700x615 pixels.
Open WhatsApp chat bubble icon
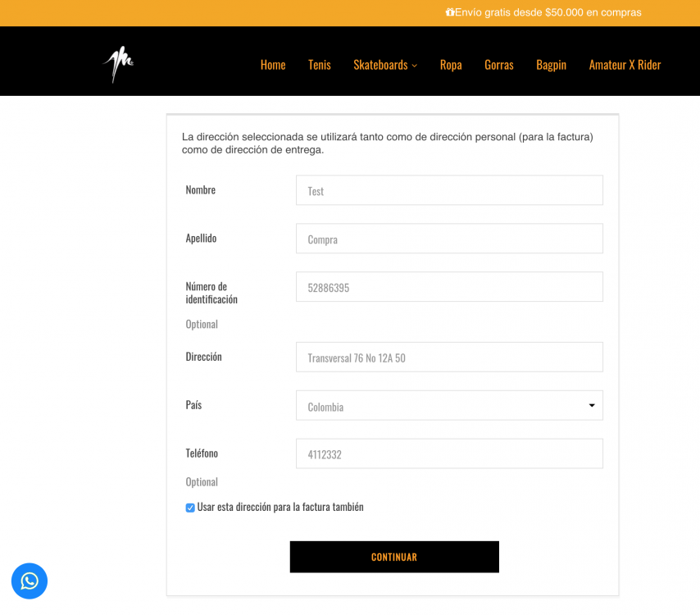point(30,581)
